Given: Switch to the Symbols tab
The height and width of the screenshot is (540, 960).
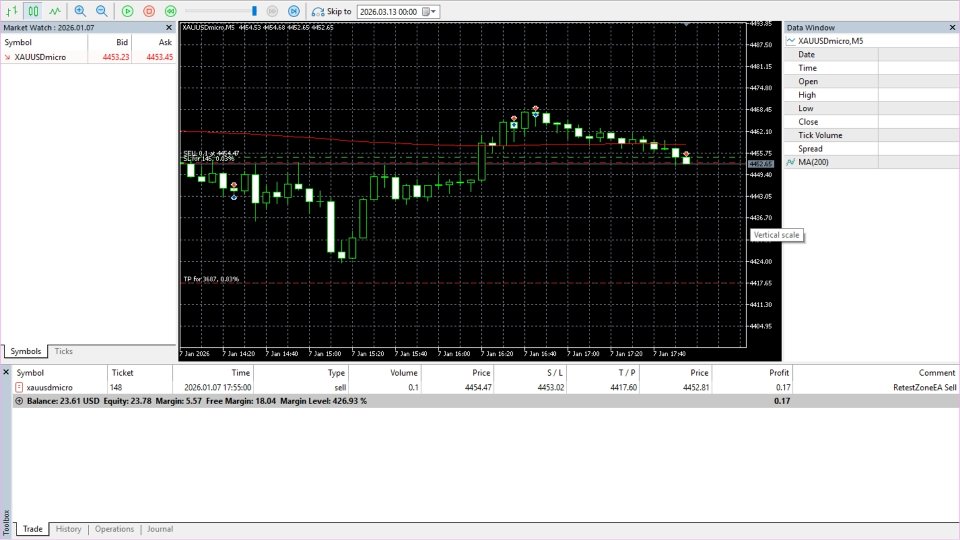Looking at the screenshot, I should point(26,351).
